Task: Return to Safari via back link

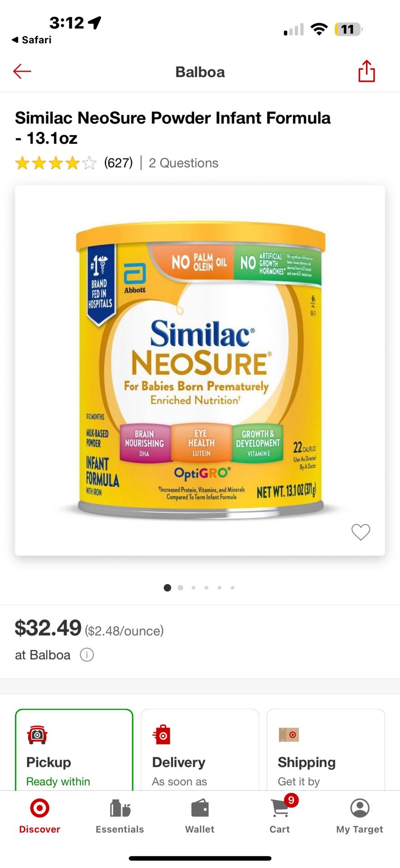Action: 32,40
